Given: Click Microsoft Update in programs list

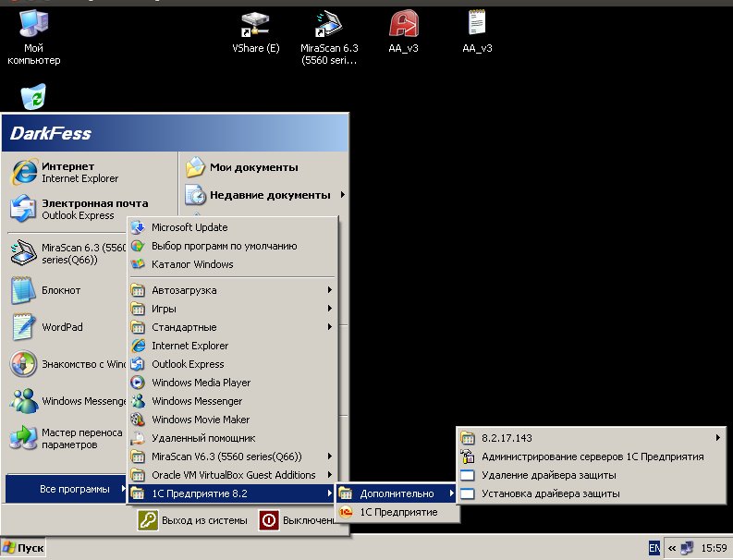Looking at the screenshot, I should 232,227.
